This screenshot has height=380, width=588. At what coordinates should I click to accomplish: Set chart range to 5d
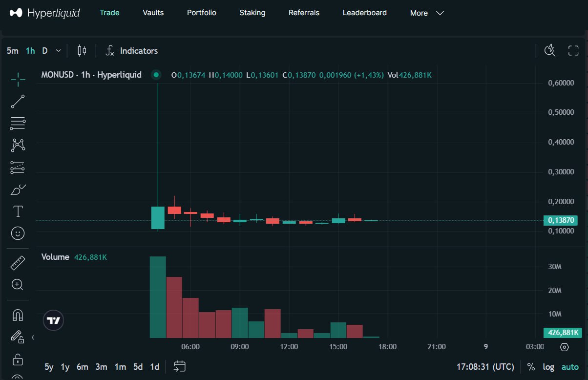[138, 367]
